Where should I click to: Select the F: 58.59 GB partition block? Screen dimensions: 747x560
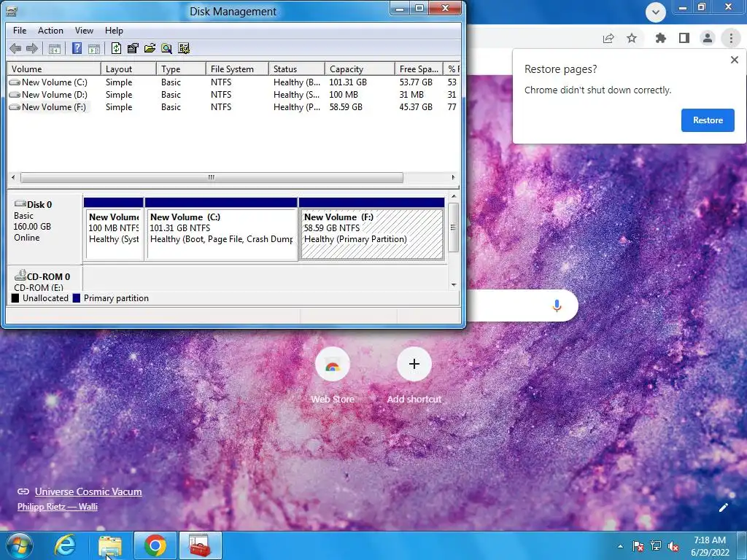click(371, 229)
